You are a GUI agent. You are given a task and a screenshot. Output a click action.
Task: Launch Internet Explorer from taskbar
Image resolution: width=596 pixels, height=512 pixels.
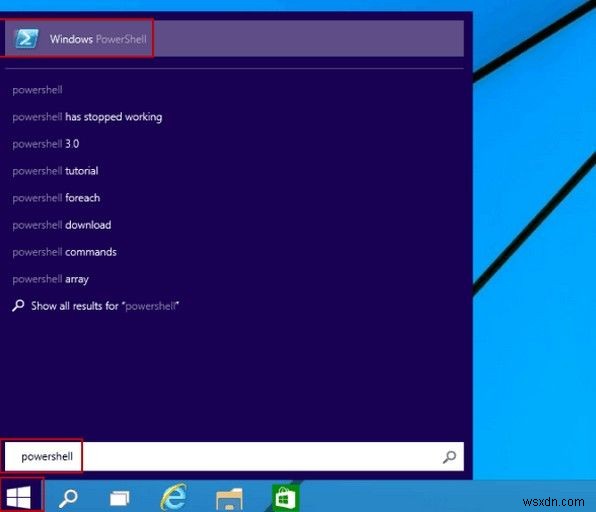point(174,497)
